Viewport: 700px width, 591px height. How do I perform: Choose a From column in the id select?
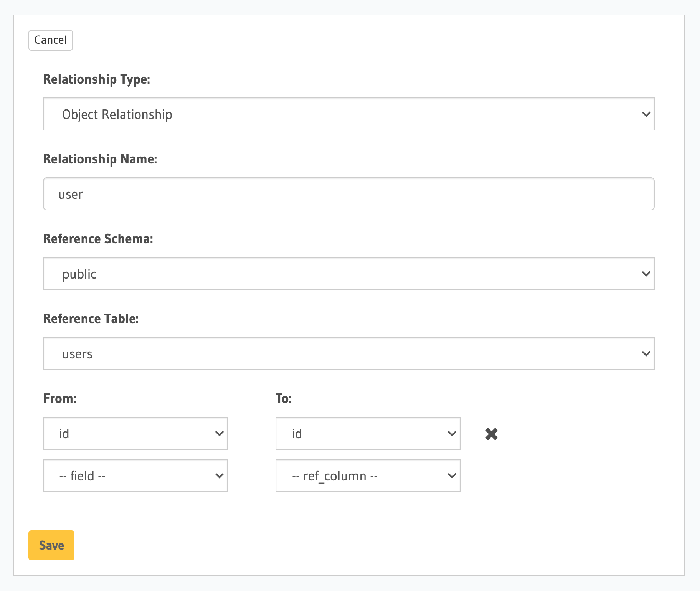135,434
